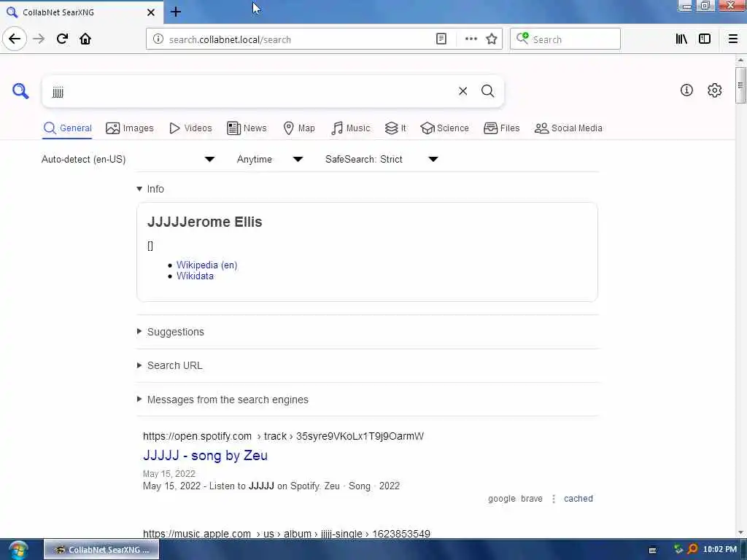747x560 pixels.
Task: Click the vertical scrollbar thumb
Action: click(x=740, y=85)
